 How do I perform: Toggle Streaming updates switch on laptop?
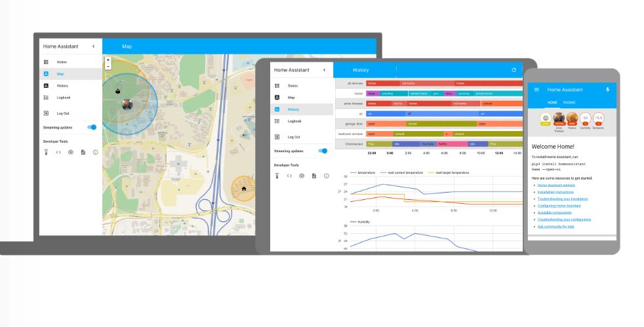(x=92, y=127)
